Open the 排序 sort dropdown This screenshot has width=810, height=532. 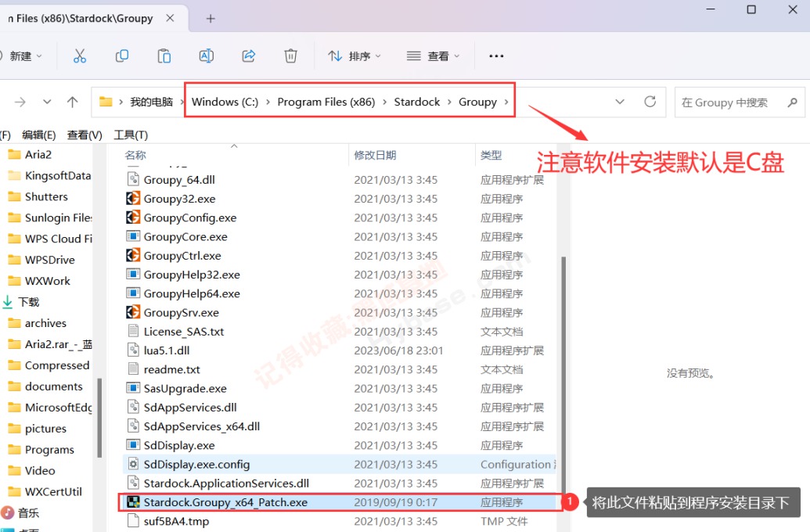coord(355,56)
